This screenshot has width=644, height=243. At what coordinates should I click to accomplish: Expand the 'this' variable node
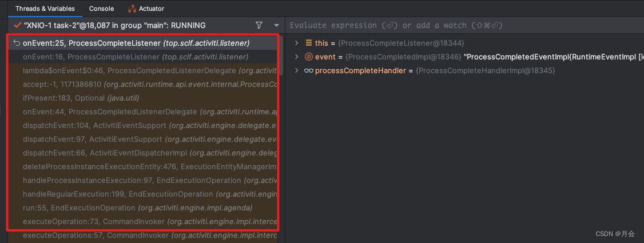[x=296, y=43]
